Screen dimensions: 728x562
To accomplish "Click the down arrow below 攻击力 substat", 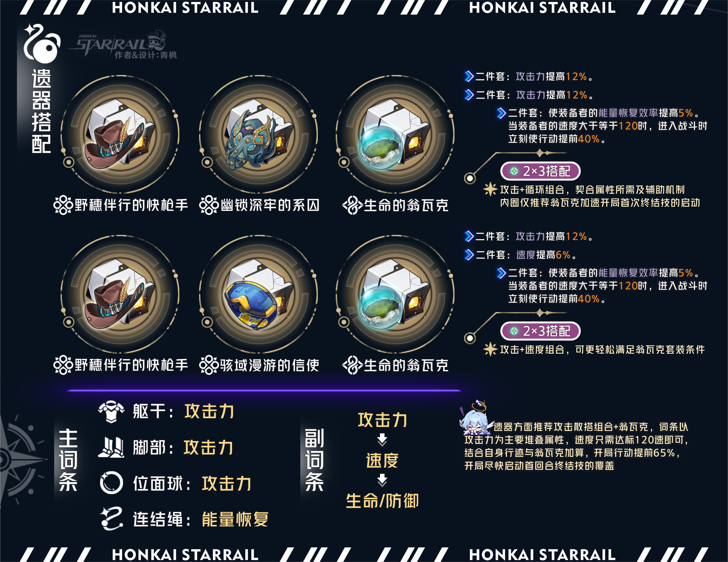I will (382, 440).
